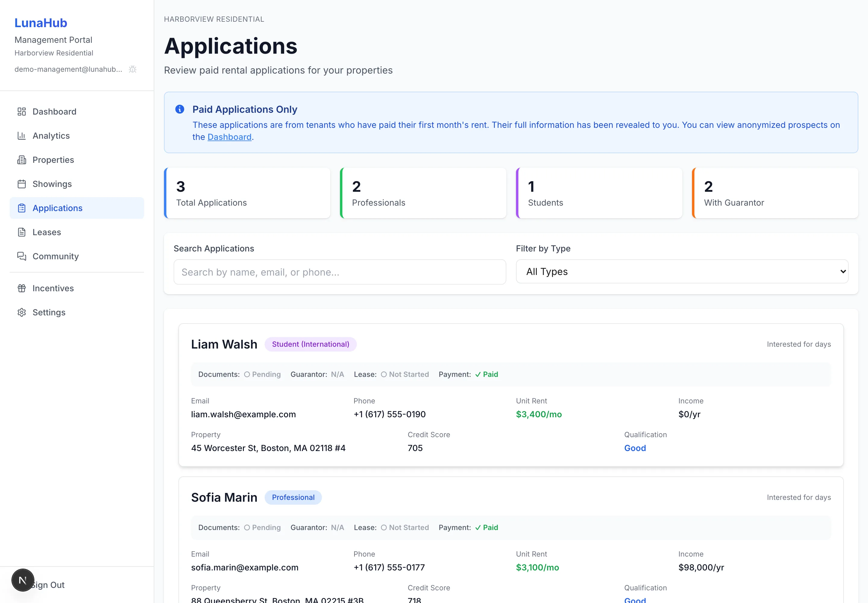
Task: Open Settings from the sidebar
Action: tap(77, 312)
